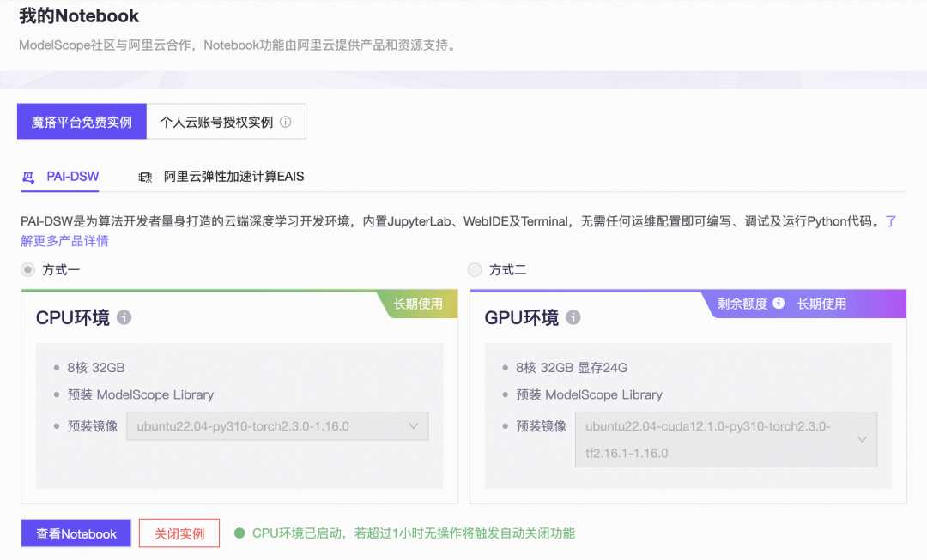Click the EAIS chip icon
Image resolution: width=927 pixels, height=560 pixels.
[x=145, y=177]
